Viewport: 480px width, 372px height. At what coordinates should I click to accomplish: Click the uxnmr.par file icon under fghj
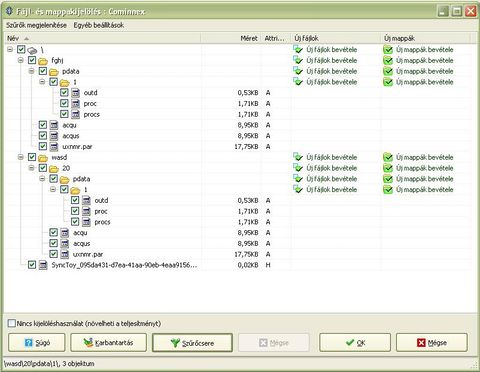tap(54, 146)
